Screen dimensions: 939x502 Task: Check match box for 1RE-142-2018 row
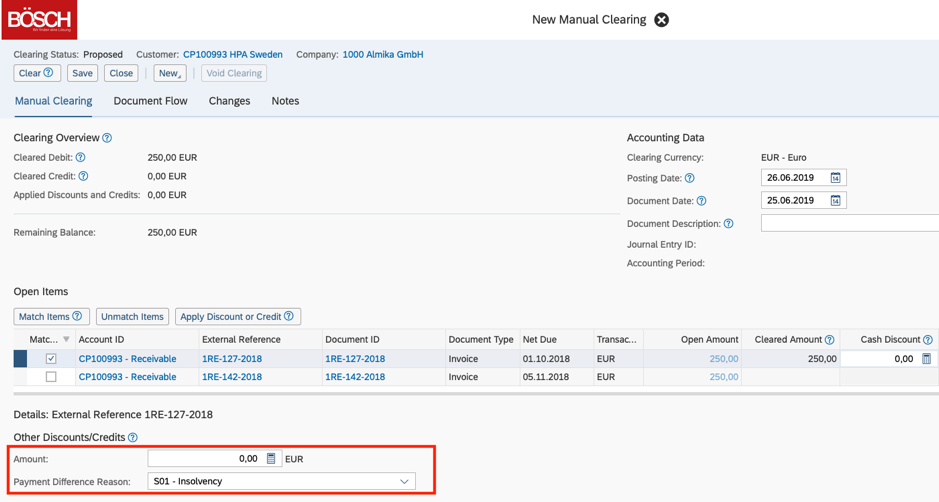[51, 377]
